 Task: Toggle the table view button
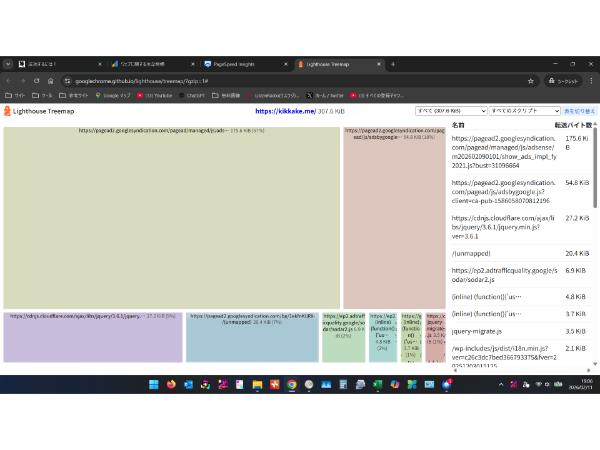579,111
